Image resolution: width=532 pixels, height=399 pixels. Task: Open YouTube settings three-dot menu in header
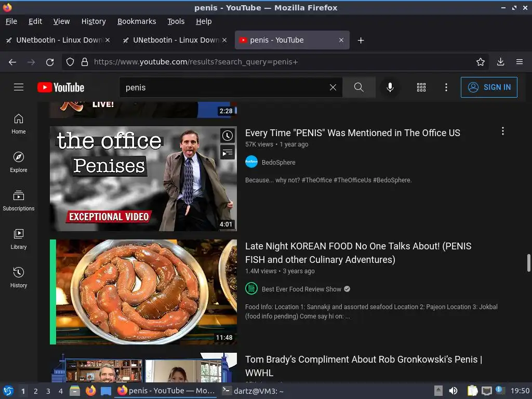pos(446,87)
